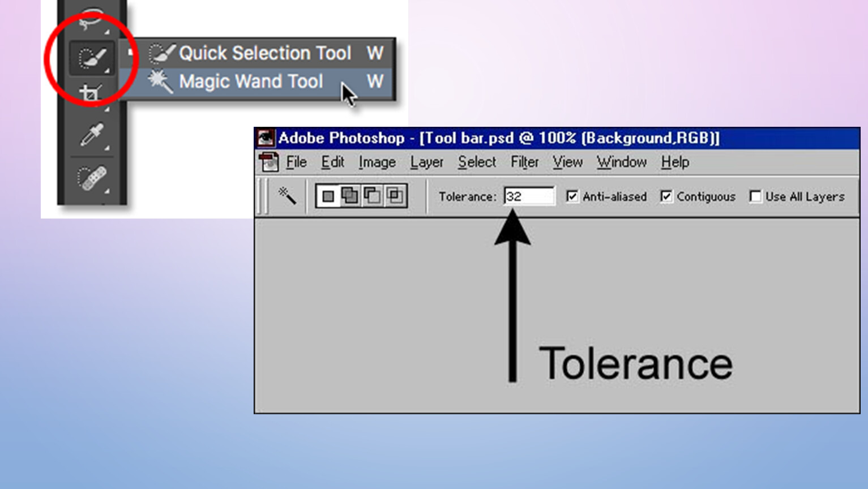Open the Filter menu
This screenshot has width=868, height=489.
click(x=525, y=162)
